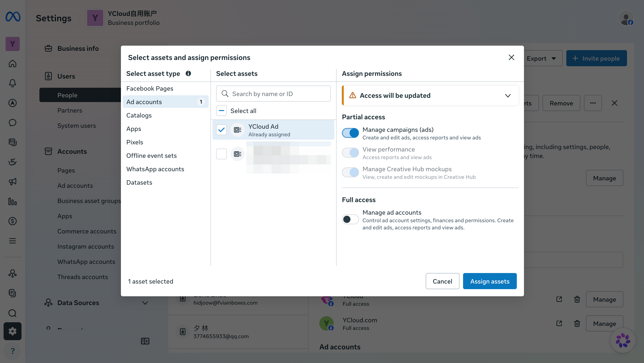The height and width of the screenshot is (363, 644).
Task: Collapse sidebar with the panel toggle icon
Action: tap(145, 341)
